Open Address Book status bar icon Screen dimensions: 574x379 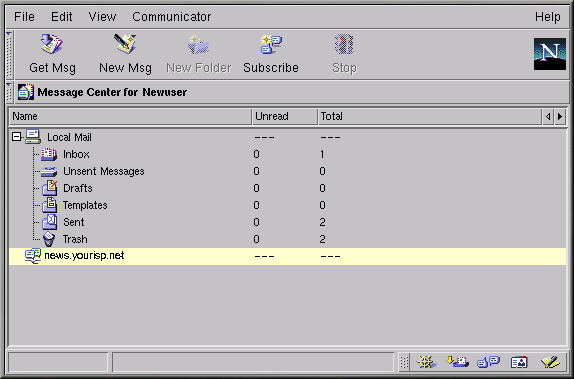click(x=519, y=363)
